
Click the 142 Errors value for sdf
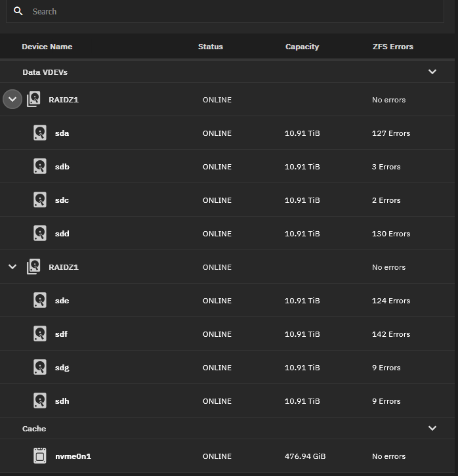point(390,334)
